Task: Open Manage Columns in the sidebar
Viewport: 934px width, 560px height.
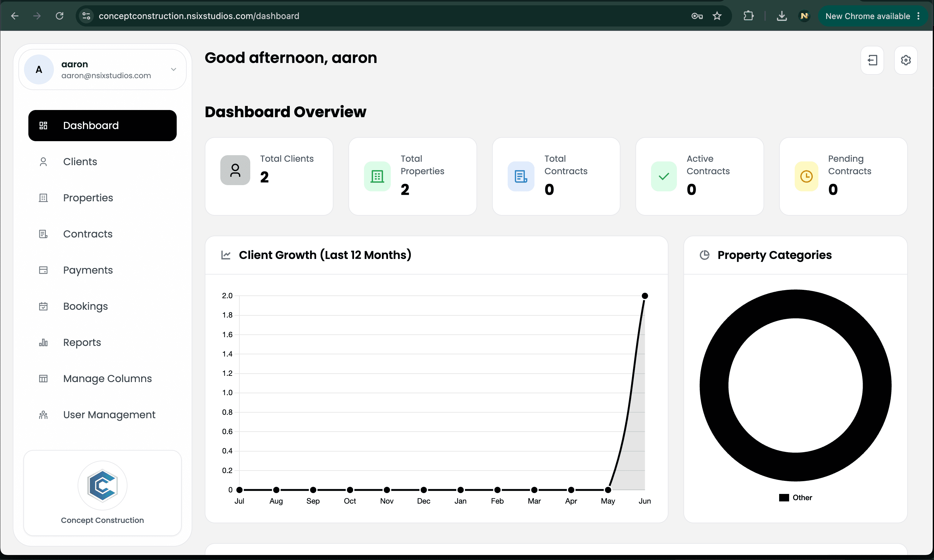Action: pos(102,379)
